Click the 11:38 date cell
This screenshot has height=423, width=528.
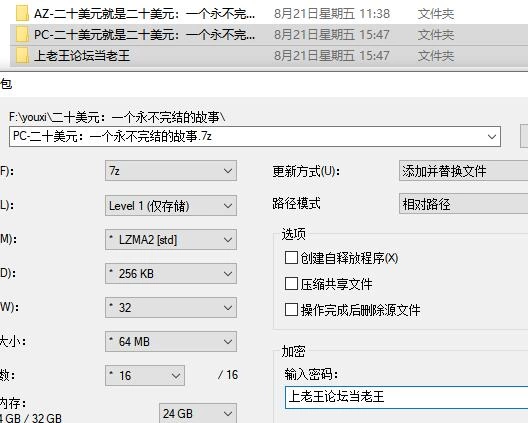pyautogui.click(x=332, y=14)
